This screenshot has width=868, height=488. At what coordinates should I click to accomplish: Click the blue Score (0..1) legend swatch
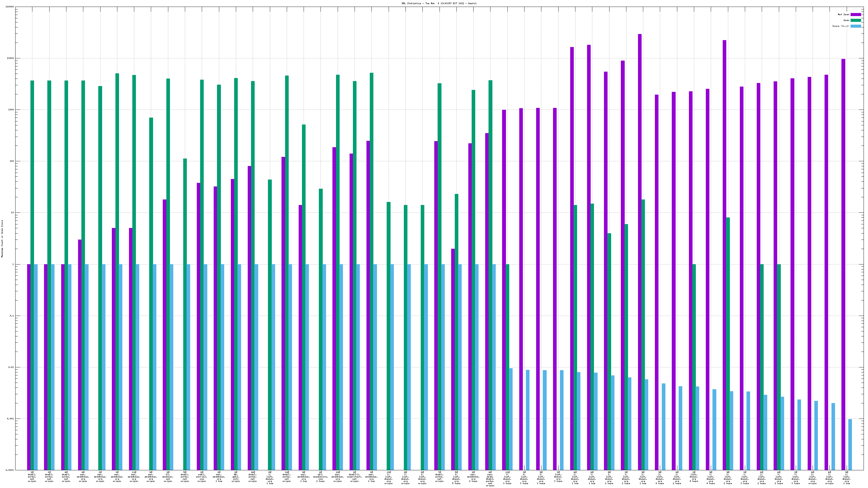(x=856, y=26)
